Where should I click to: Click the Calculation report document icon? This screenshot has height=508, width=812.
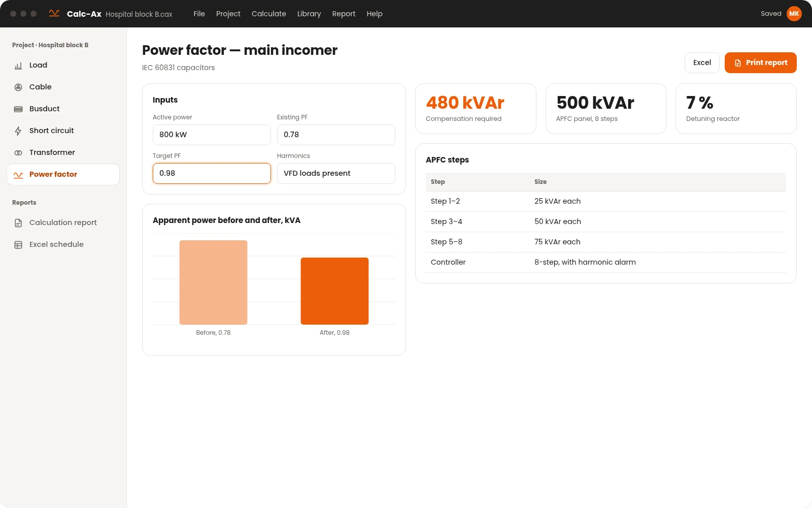coord(18,223)
